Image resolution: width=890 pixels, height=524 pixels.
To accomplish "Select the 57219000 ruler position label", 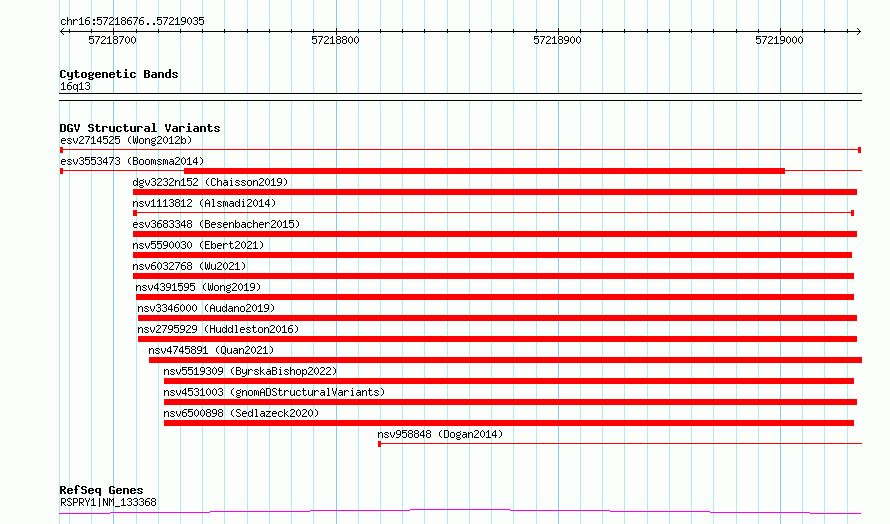I will 779,40.
